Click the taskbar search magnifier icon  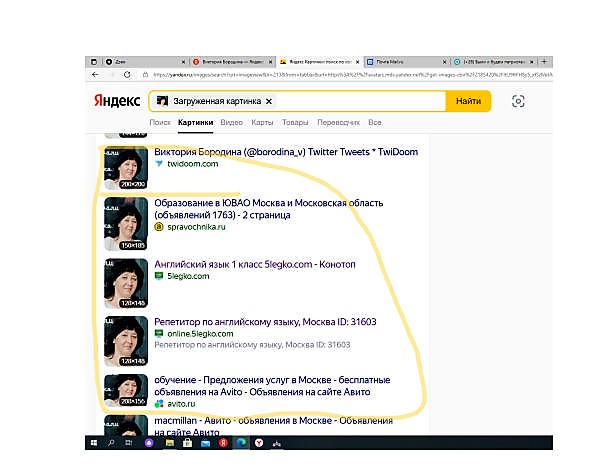click(x=112, y=443)
